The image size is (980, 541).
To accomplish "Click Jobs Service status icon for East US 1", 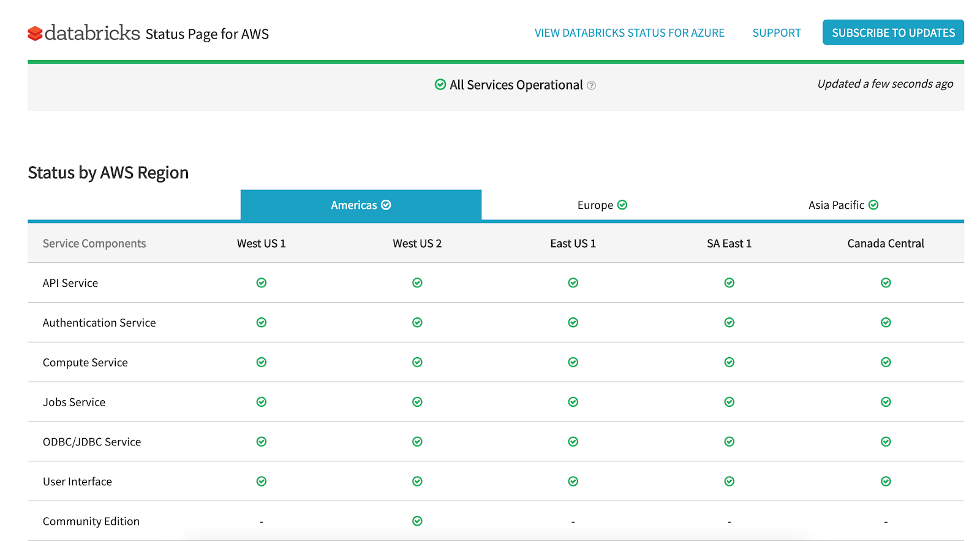I will pyautogui.click(x=573, y=402).
